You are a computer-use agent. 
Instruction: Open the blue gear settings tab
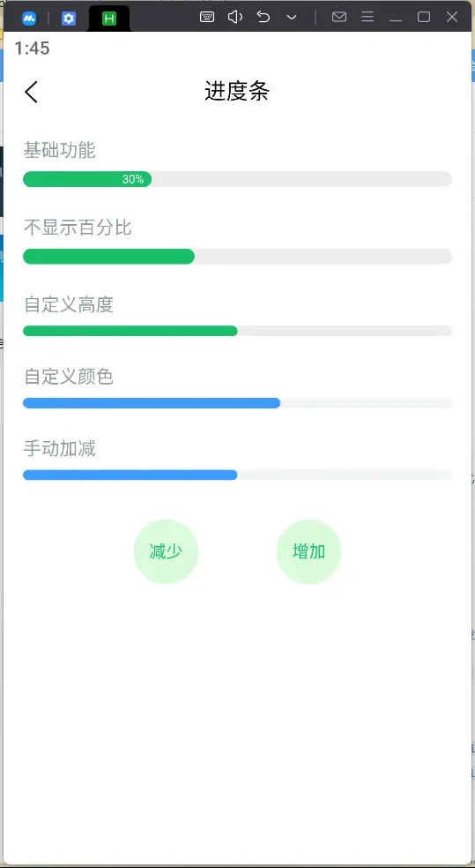pos(69,19)
